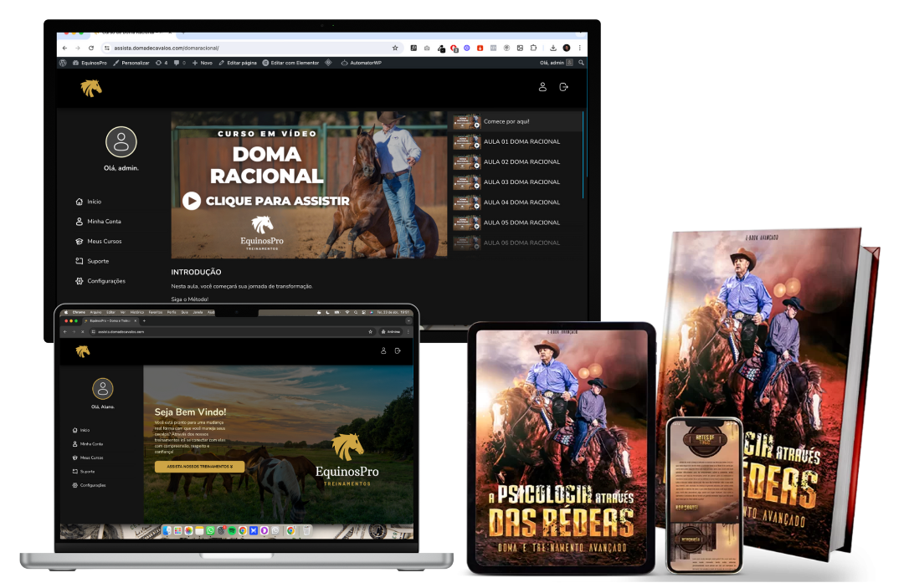Click the golden horse logo
904x588 pixels.
(91, 88)
